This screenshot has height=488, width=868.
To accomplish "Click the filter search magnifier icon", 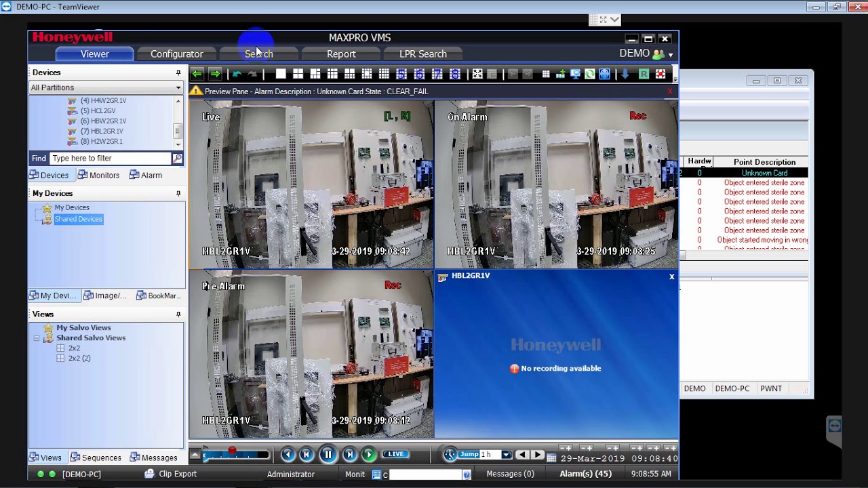I will [177, 158].
